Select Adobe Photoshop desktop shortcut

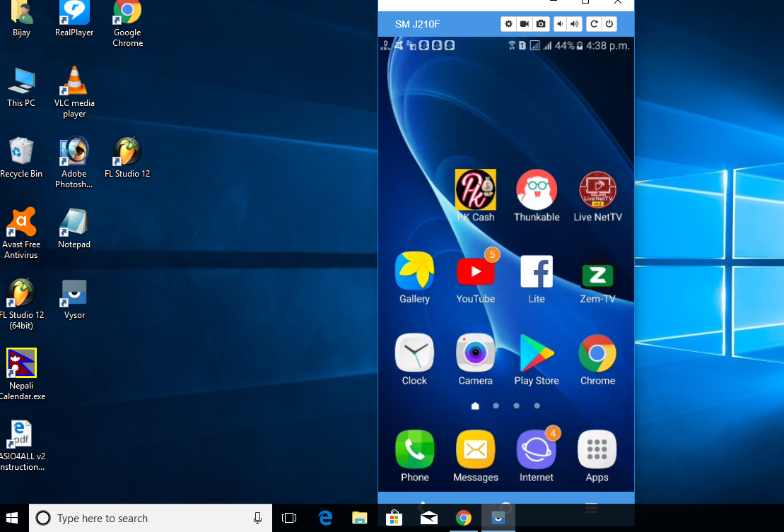pos(74,162)
